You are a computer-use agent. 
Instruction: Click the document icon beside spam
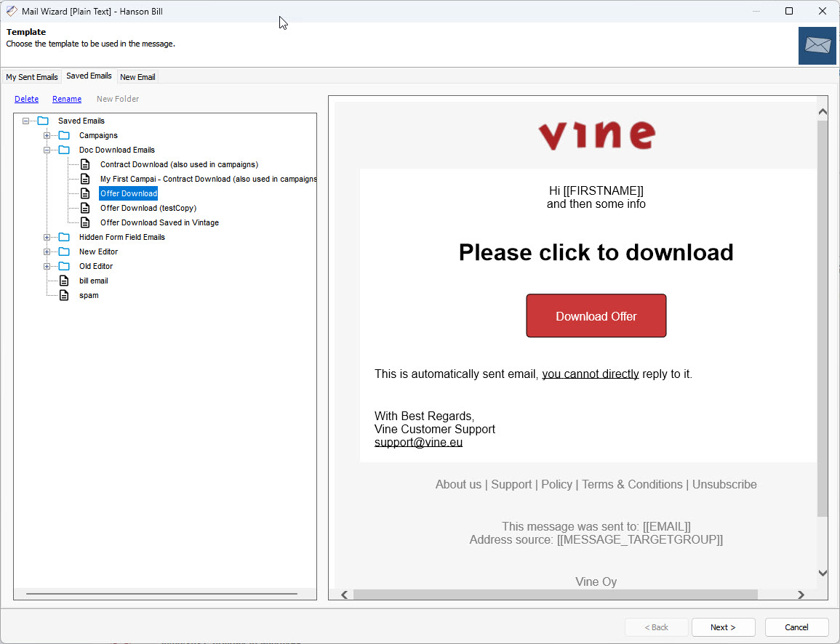64,295
